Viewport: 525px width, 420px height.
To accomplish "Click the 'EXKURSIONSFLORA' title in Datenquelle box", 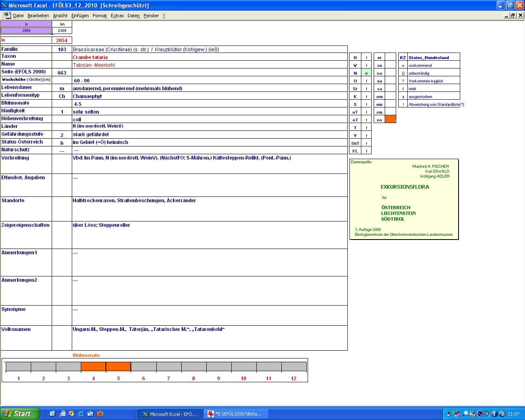I will (x=405, y=187).
